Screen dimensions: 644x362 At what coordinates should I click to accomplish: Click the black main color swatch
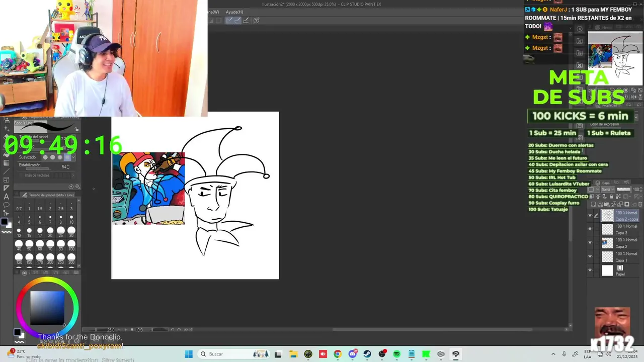(4, 221)
